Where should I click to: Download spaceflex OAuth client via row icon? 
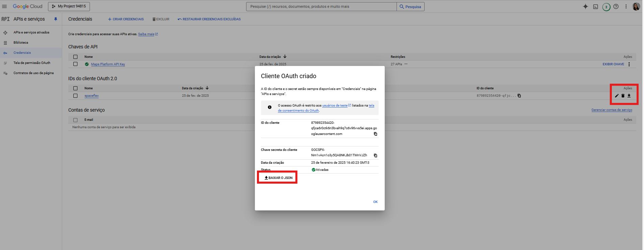click(x=629, y=96)
